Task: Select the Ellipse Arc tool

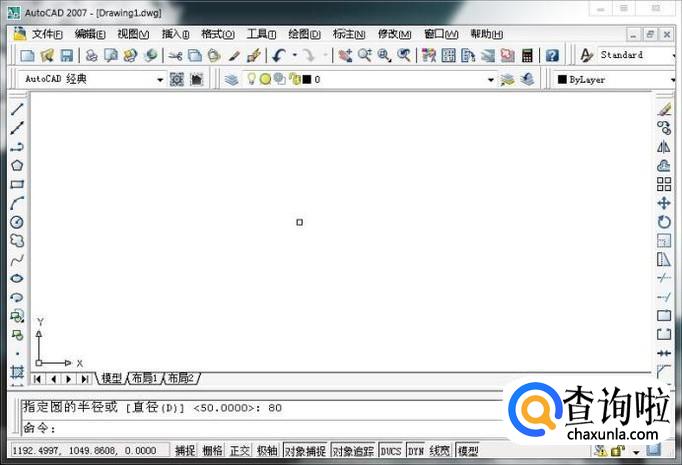Action: click(17, 298)
